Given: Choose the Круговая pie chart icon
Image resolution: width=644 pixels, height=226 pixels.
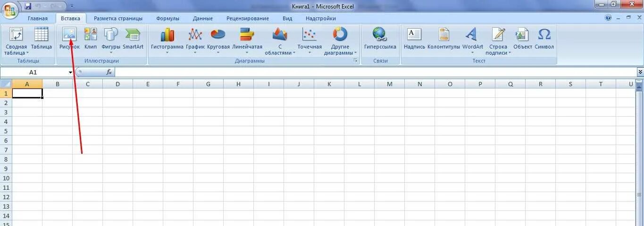Looking at the screenshot, I should [x=218, y=35].
